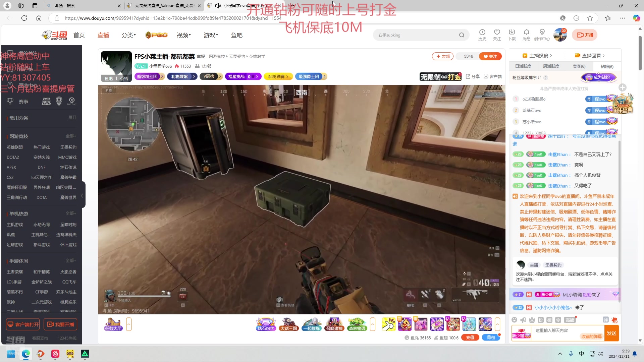Open 无畏契约 in 网游竞技 sidebar
This screenshot has width=644, height=362.
coord(68,147)
